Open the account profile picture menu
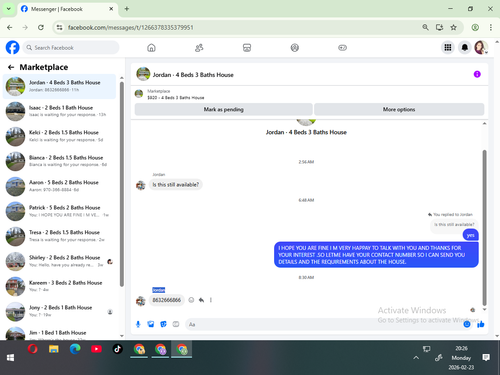The height and width of the screenshot is (375, 500). point(481,48)
